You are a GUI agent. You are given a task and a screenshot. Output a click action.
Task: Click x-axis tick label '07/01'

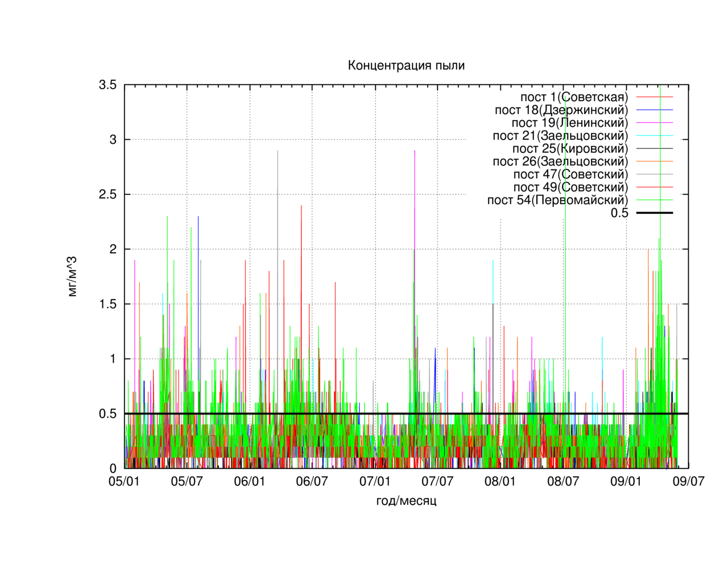[375, 482]
